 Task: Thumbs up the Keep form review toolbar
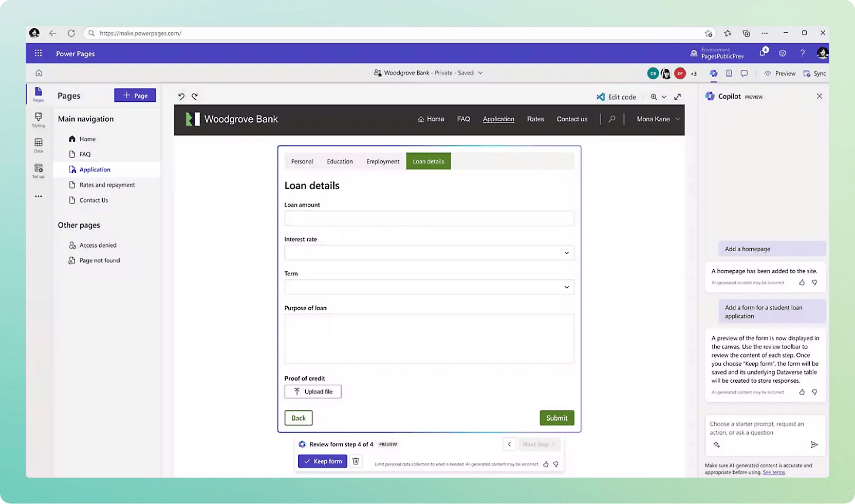pyautogui.click(x=546, y=464)
